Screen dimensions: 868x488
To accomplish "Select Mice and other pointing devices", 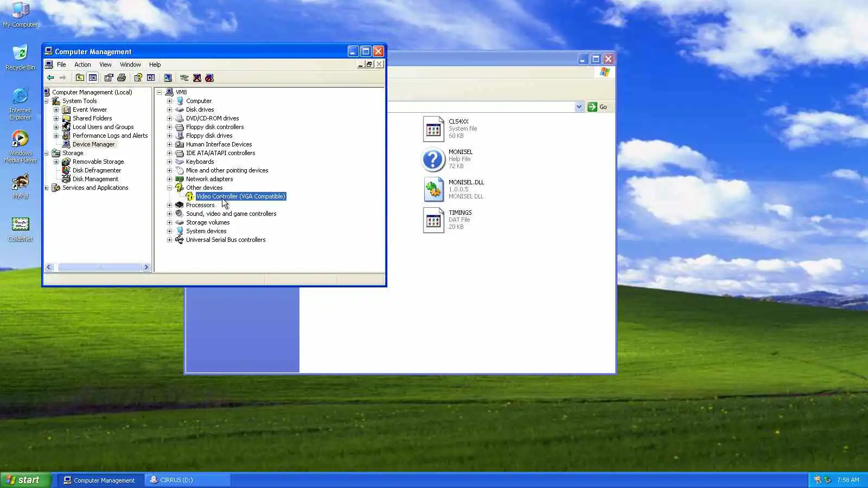I will [x=227, y=170].
